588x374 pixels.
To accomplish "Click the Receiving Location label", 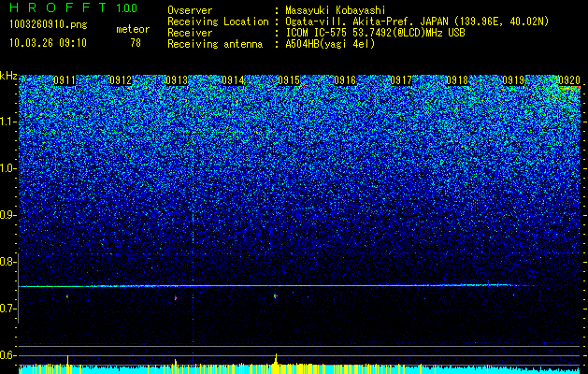I will (218, 22).
